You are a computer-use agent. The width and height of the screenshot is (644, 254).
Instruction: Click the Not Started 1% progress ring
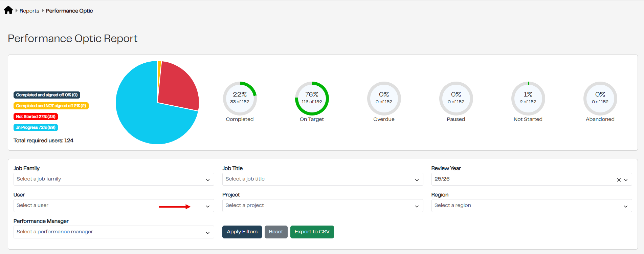[x=528, y=99]
